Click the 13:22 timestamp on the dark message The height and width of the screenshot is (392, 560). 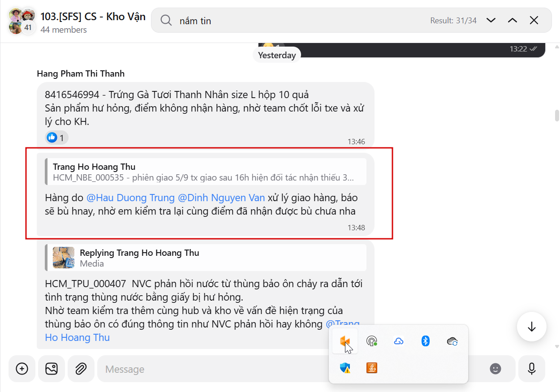518,49
